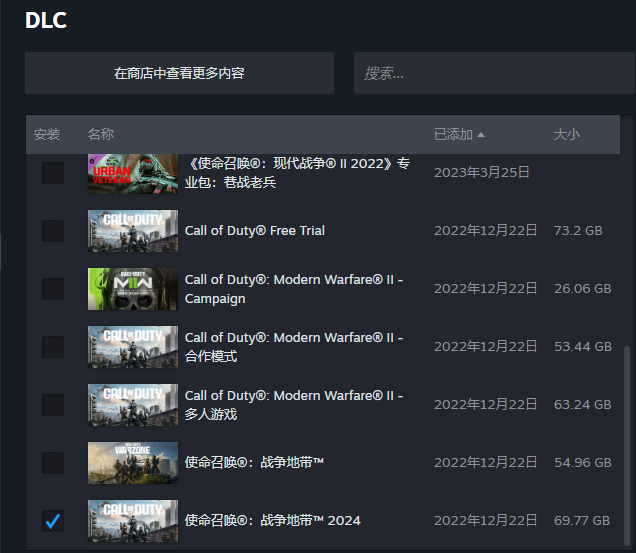Click the 在商店中查看更多内容 button
The height and width of the screenshot is (553, 636).
click(x=179, y=73)
